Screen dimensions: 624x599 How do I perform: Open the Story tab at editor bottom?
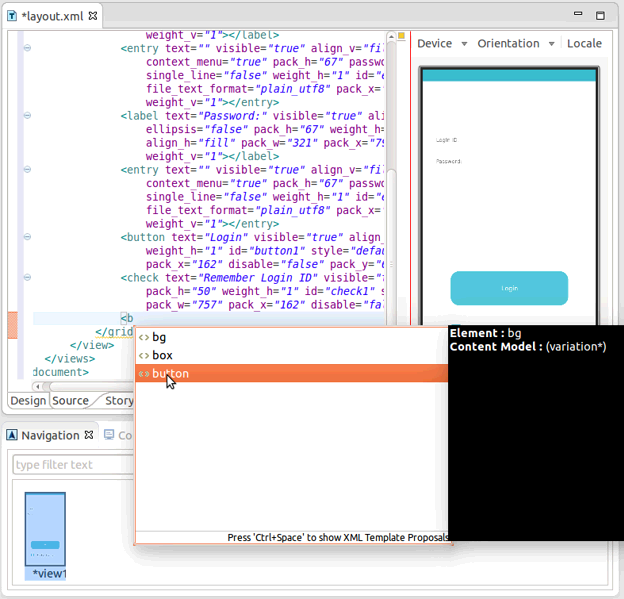point(119,400)
